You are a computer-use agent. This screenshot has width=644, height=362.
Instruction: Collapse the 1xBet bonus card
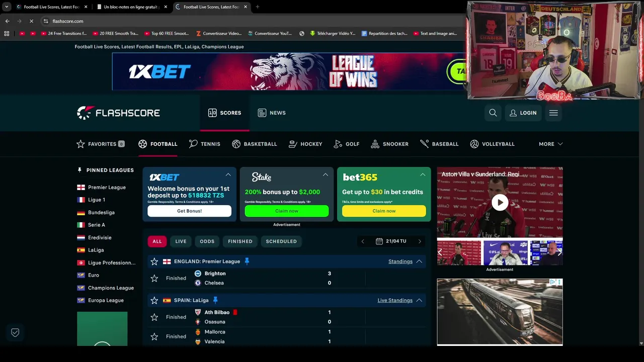coord(228,175)
